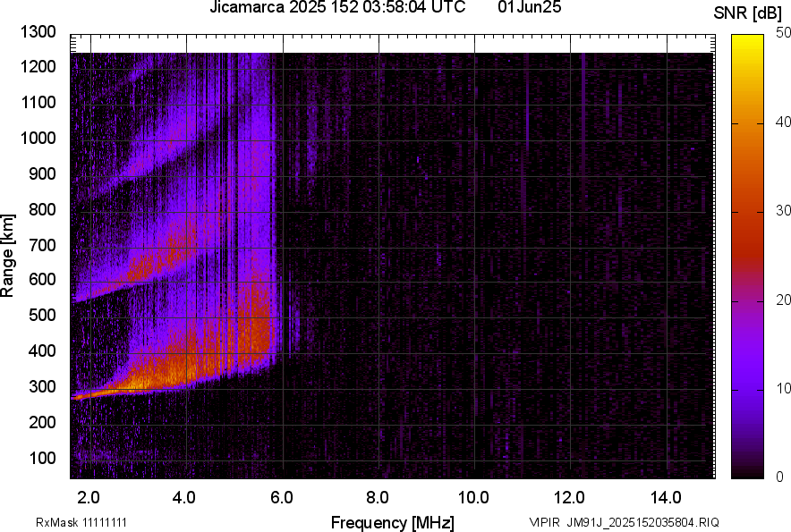Click the 'Frequency [MHz]' axis label
Screen dimensions: 791x532
coord(393,522)
